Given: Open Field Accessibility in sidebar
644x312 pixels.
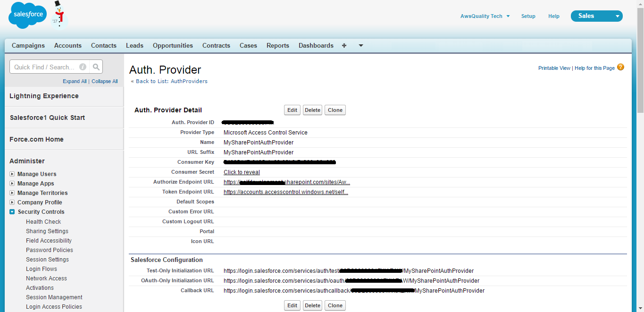Looking at the screenshot, I should [49, 241].
